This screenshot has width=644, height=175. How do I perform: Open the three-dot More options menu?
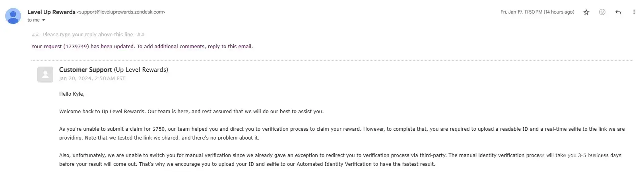634,12
